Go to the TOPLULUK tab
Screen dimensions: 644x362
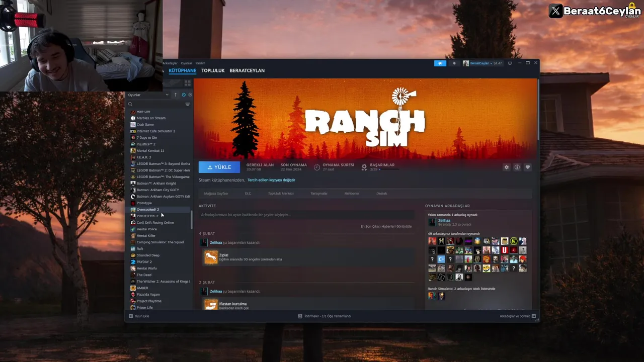(213, 70)
